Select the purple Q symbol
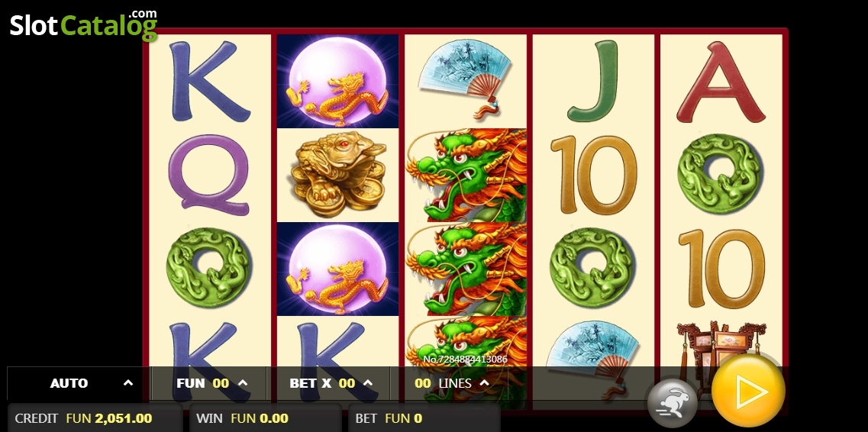Viewport: 868px width, 432px height. [x=208, y=176]
